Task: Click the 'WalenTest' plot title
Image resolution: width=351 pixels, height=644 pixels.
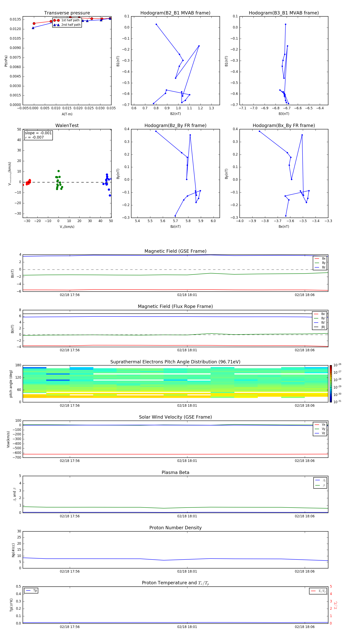Action: [67, 125]
